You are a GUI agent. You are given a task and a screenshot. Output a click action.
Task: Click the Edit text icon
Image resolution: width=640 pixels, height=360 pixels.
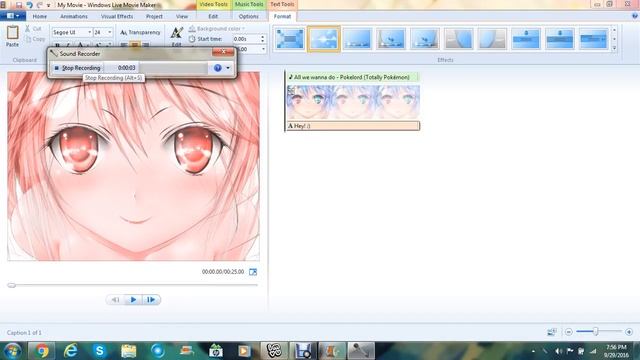click(177, 33)
